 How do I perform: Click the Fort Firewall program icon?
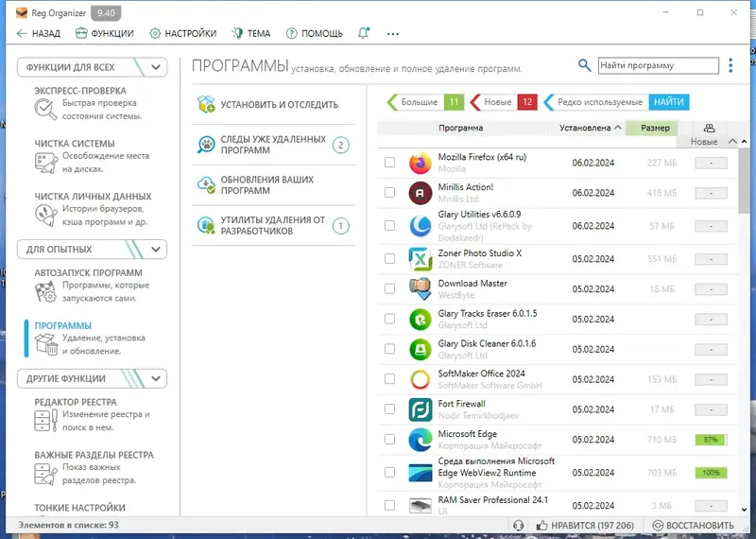click(420, 409)
